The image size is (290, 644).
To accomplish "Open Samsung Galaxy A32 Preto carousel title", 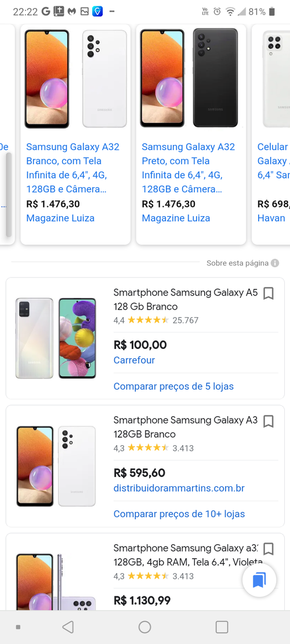I will [188, 168].
